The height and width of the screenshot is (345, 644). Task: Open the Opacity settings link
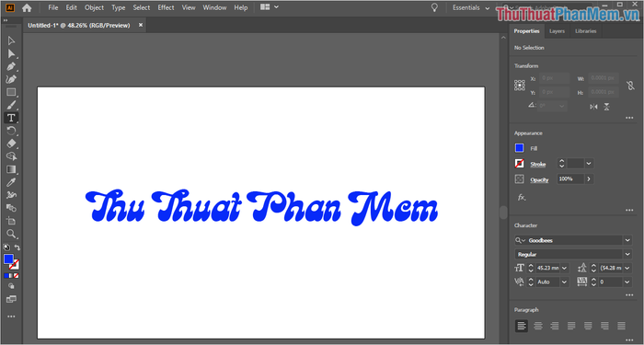539,180
